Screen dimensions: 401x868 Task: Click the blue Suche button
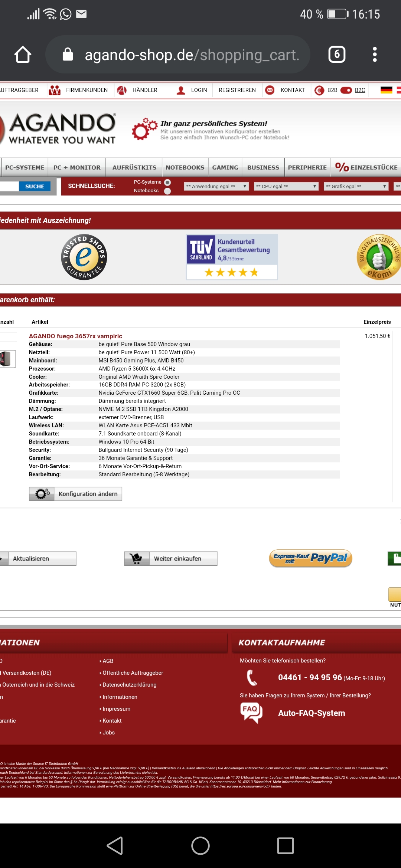(x=35, y=186)
